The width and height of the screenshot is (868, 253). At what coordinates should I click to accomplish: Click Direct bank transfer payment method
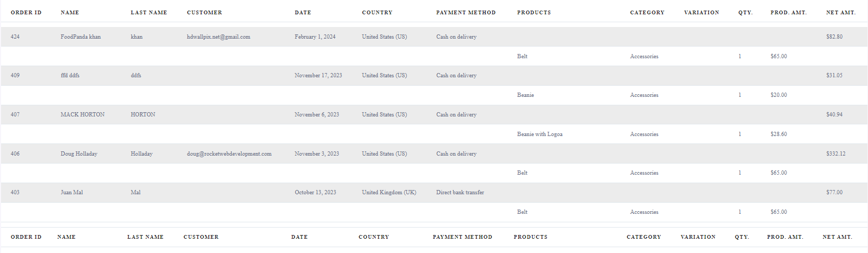tap(460, 192)
